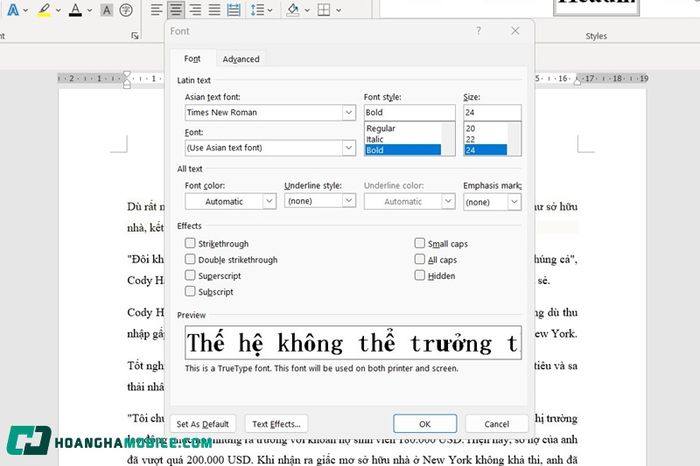Click the text highlight color icon
This screenshot has height=466, width=700.
point(42,10)
